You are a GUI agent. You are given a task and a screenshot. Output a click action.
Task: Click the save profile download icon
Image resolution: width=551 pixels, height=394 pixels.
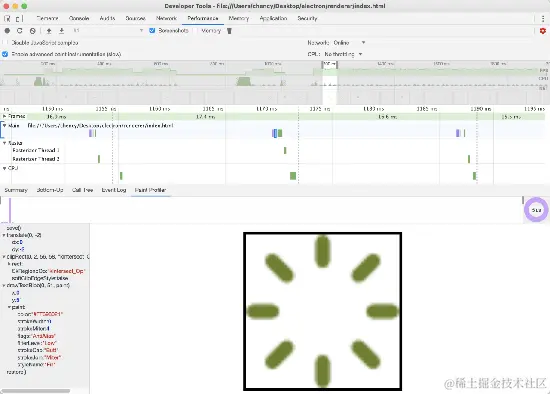tap(61, 31)
